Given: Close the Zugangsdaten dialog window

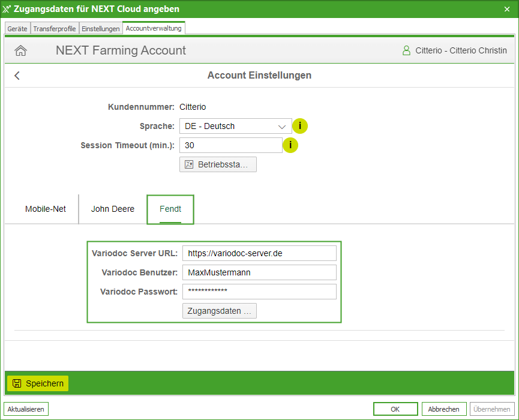Looking at the screenshot, I should [507, 9].
